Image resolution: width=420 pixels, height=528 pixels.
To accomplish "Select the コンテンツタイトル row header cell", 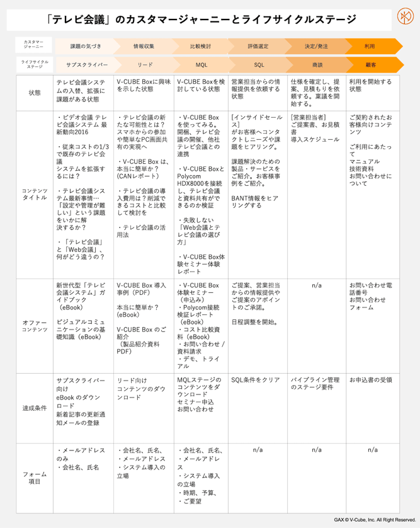I will tap(35, 195).
